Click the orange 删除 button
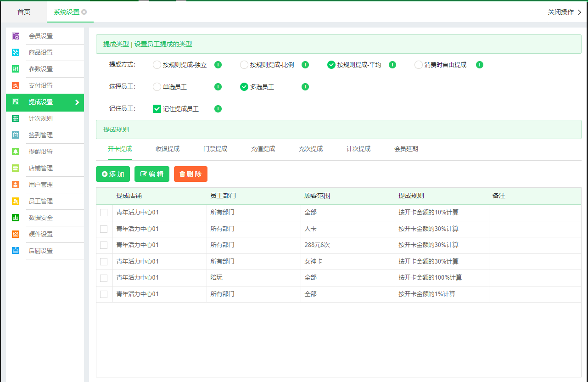The height and width of the screenshot is (382, 588). (x=190, y=174)
